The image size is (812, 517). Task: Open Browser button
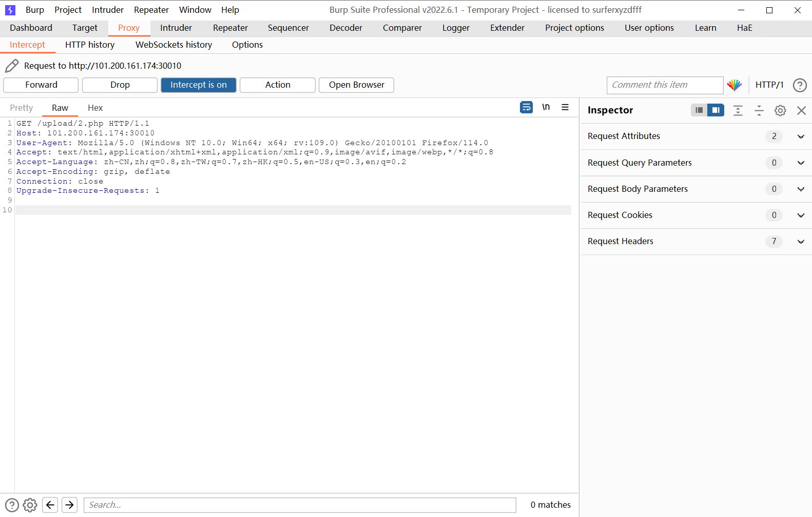[x=356, y=85]
